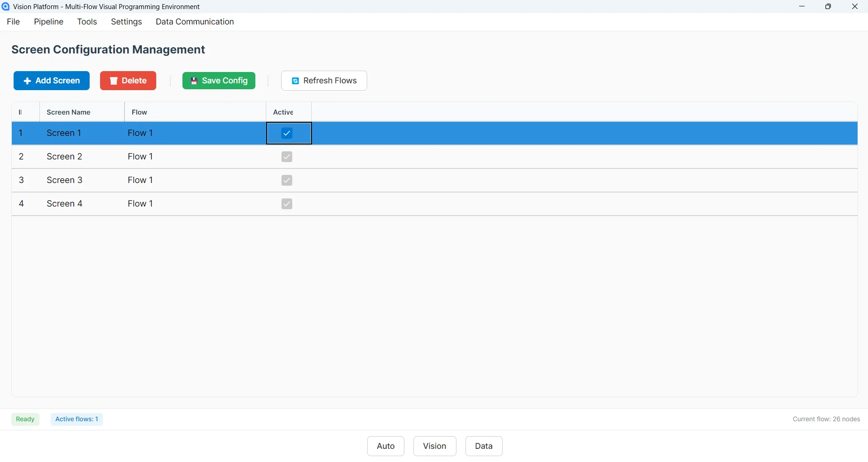
Task: Click Flow 1 cell in Screen 4 row
Action: 195,204
